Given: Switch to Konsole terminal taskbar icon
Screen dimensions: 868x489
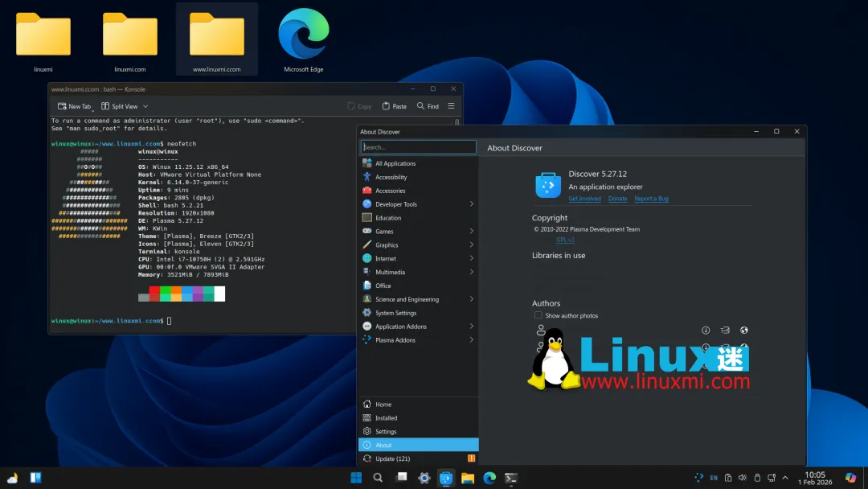Looking at the screenshot, I should tap(511, 478).
